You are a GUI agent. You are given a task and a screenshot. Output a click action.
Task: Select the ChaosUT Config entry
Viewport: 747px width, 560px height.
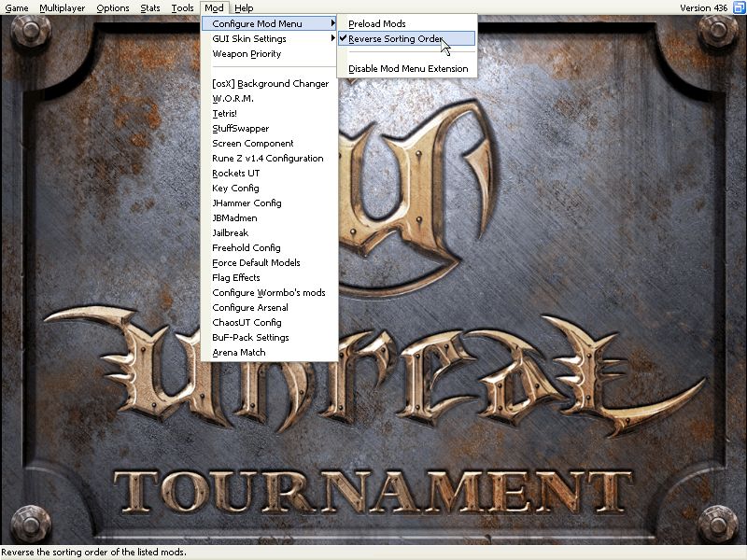pyautogui.click(x=247, y=323)
